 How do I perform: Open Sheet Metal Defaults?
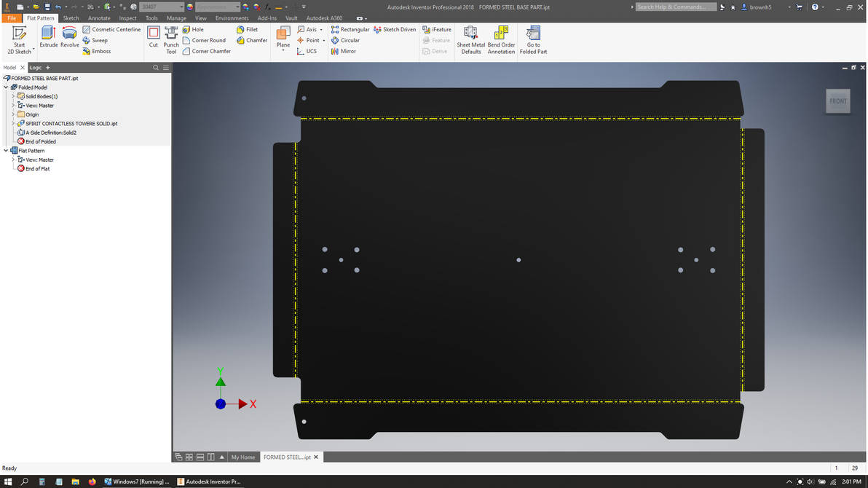coord(470,40)
